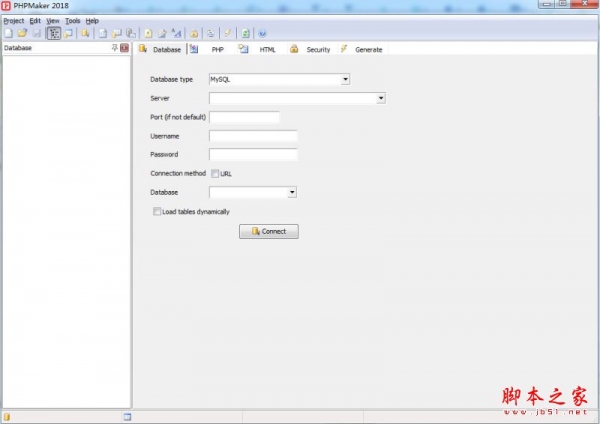Open the Database name dropdown

click(x=292, y=192)
